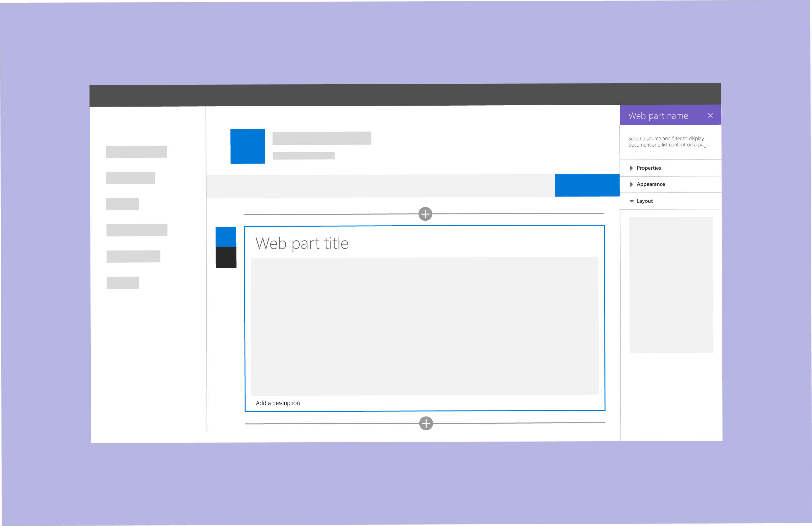Collapse the Layout section
Screen dimensions: 812x526
point(670,201)
